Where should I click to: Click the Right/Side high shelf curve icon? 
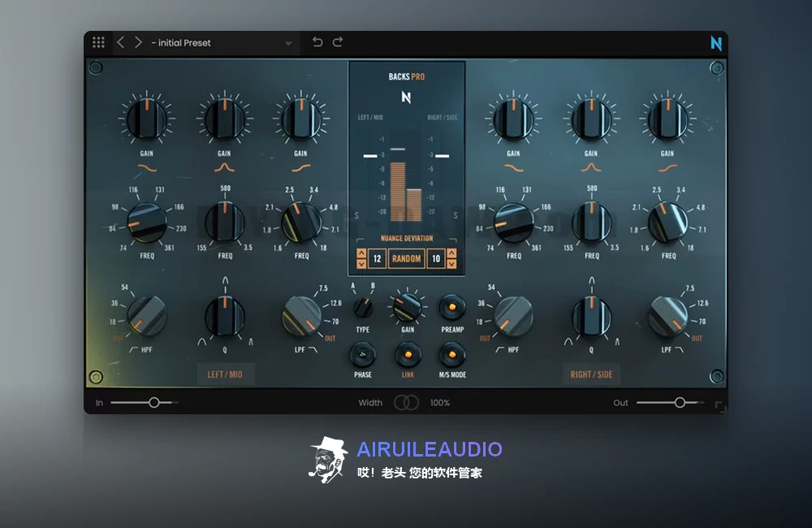[x=667, y=168]
